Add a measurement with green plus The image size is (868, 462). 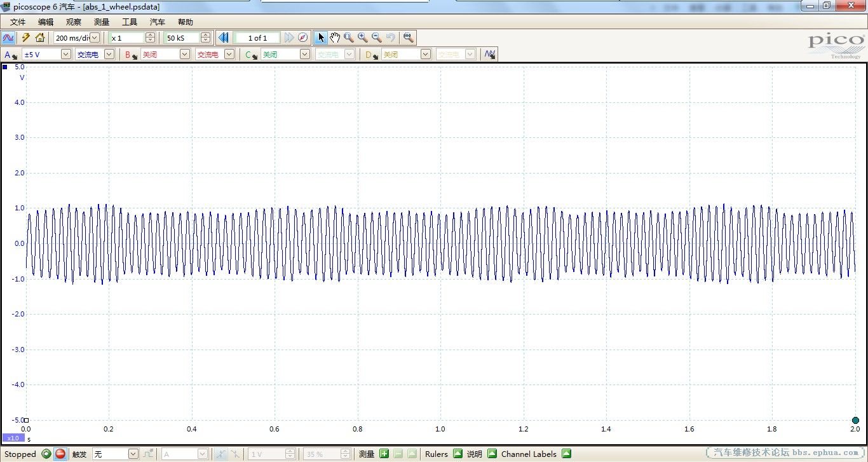[x=384, y=454]
